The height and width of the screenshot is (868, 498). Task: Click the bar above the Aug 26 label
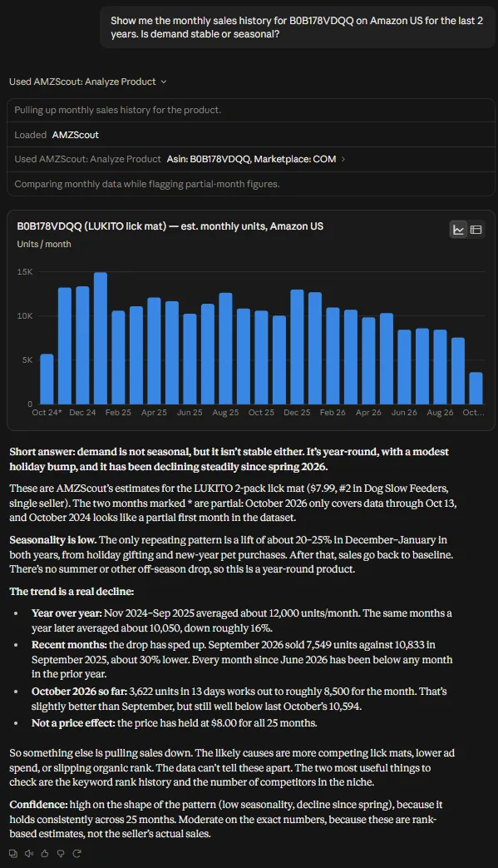tap(440, 367)
